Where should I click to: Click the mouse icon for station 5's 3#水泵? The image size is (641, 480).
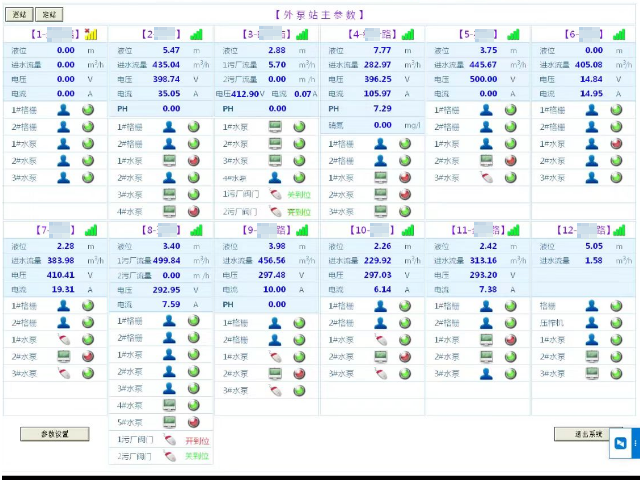[x=485, y=178]
